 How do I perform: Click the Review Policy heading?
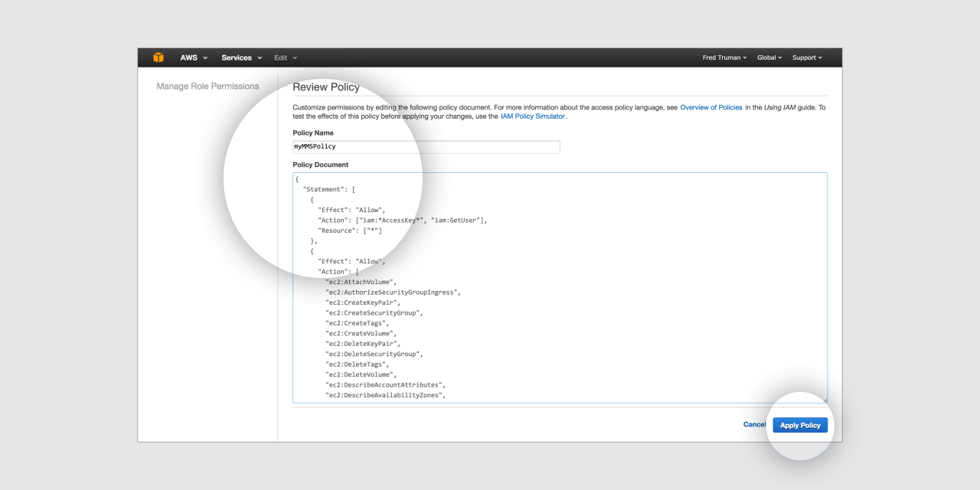(325, 87)
